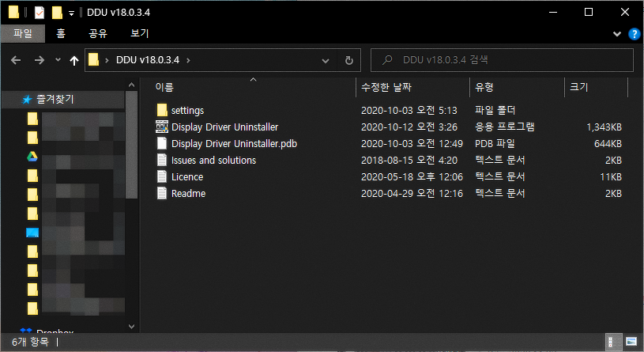Click navigation pane scrollbar up arrow
This screenshot has height=352, width=644.
131,85
